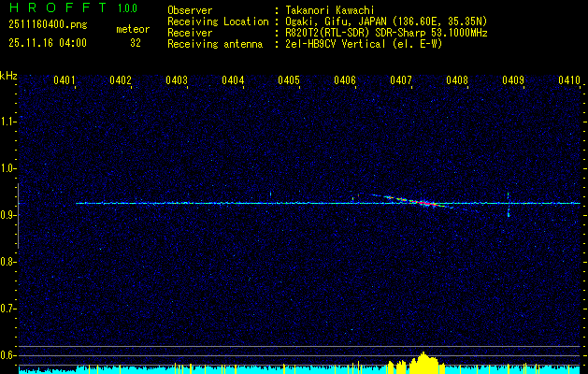Click the 0404 time marker
Viewport: 588px width, 374px height.
[x=233, y=80]
